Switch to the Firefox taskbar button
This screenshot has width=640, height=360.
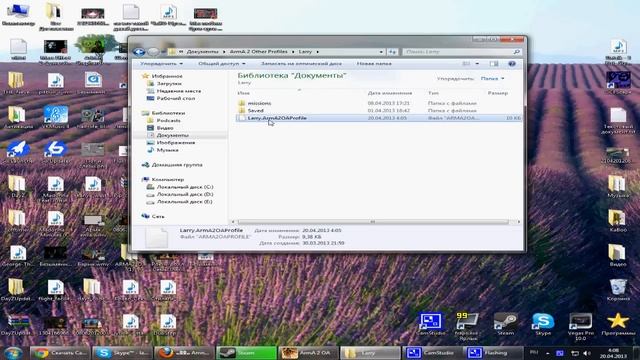click(x=184, y=353)
